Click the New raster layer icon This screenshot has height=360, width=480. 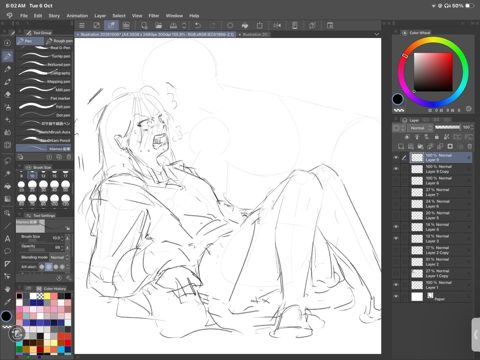(401, 146)
